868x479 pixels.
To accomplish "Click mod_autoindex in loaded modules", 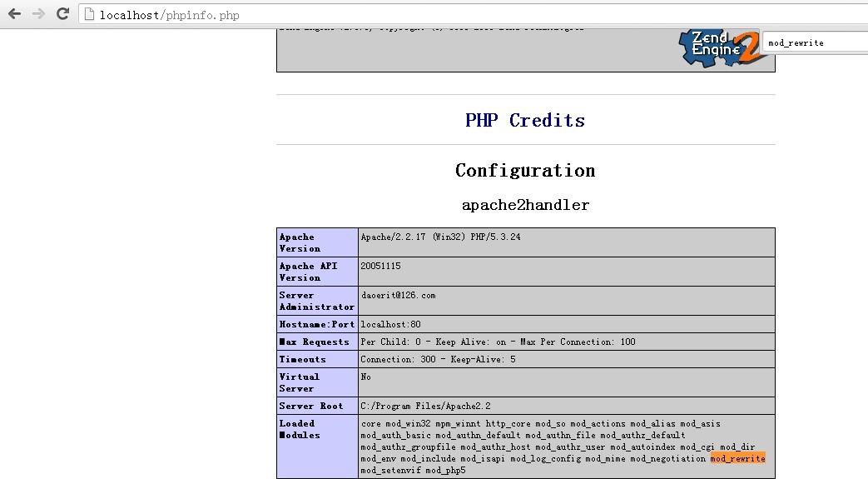I will pos(642,447).
